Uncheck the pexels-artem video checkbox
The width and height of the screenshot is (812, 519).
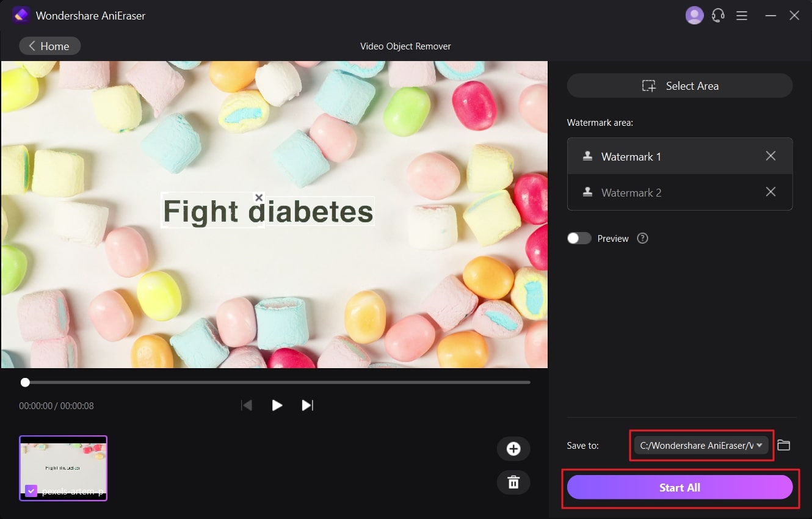click(x=31, y=490)
